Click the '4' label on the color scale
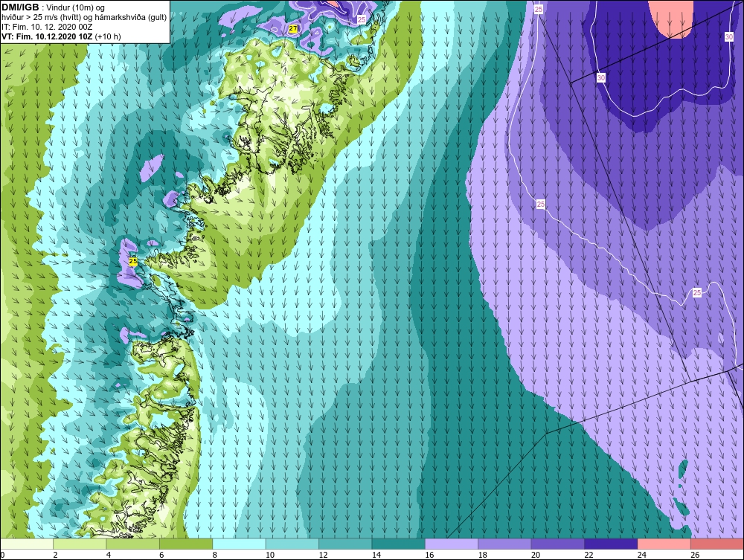The width and height of the screenshot is (744, 560). pyautogui.click(x=109, y=555)
